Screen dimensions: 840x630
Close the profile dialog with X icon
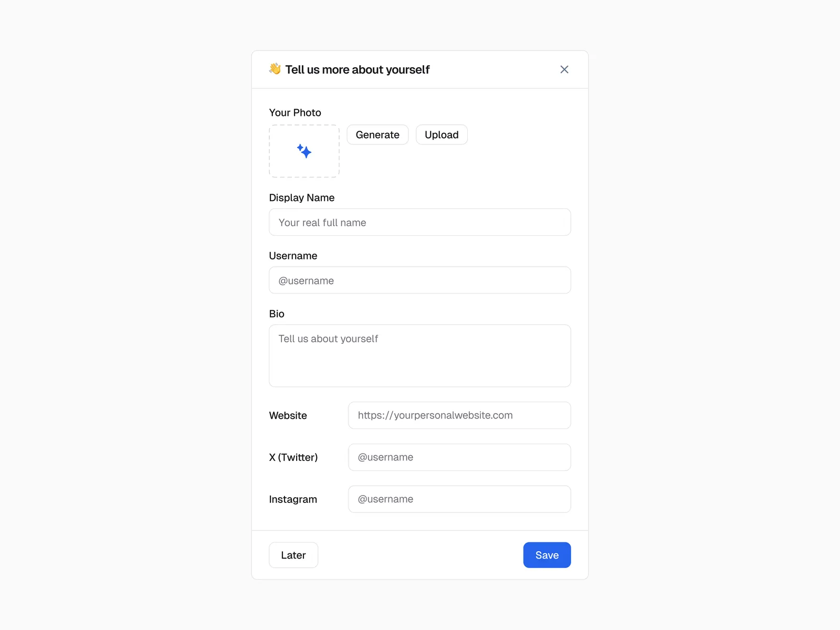[x=564, y=69]
